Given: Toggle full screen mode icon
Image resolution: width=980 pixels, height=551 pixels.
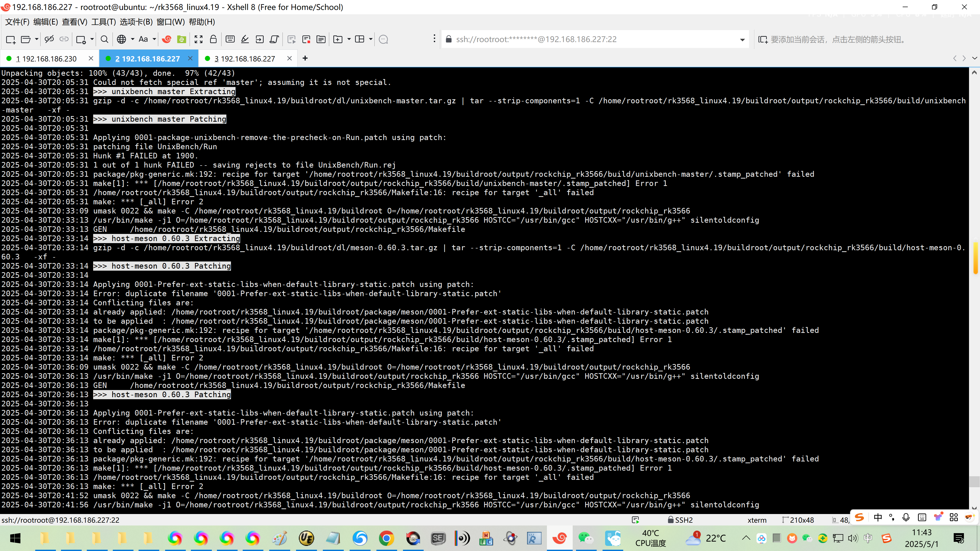Looking at the screenshot, I should coord(199,40).
